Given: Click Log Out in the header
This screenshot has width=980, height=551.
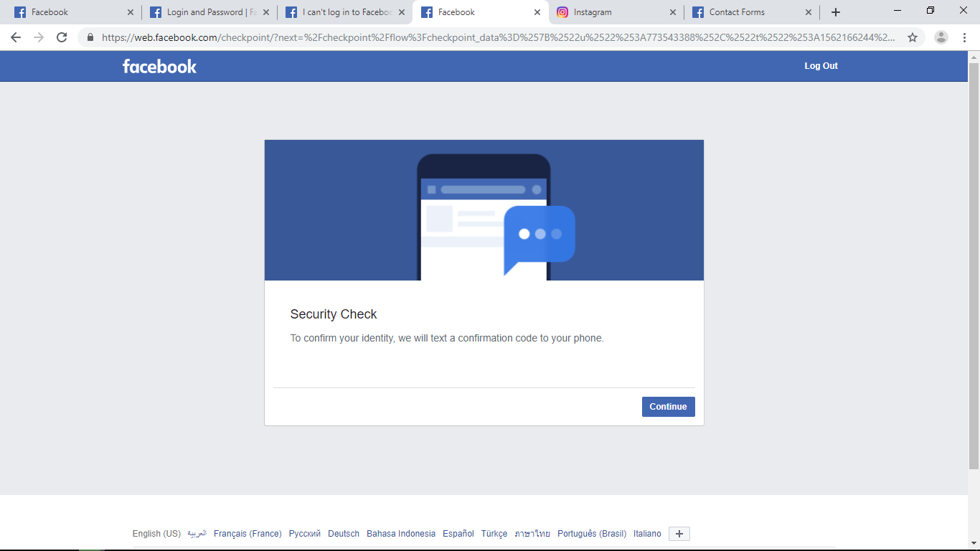Looking at the screenshot, I should pyautogui.click(x=821, y=66).
